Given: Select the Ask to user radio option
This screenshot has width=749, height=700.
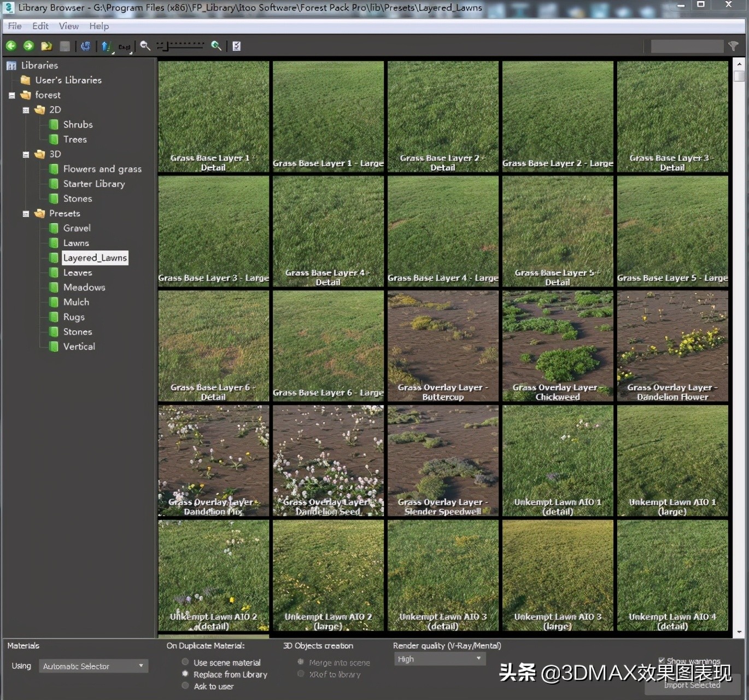Looking at the screenshot, I should pos(185,686).
